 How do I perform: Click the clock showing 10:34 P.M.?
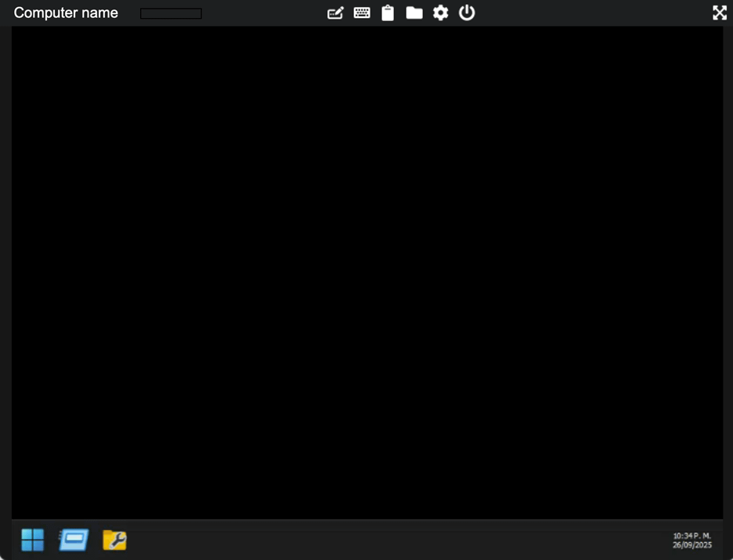(692, 540)
